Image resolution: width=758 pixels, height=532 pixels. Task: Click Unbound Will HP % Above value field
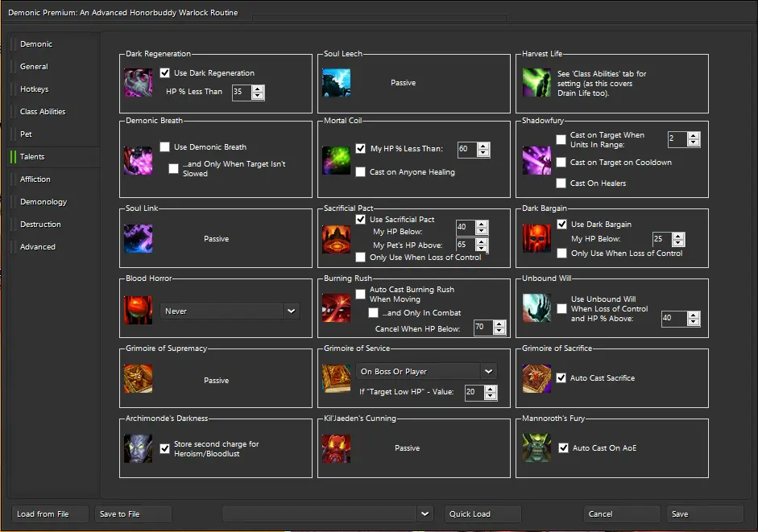(674, 319)
